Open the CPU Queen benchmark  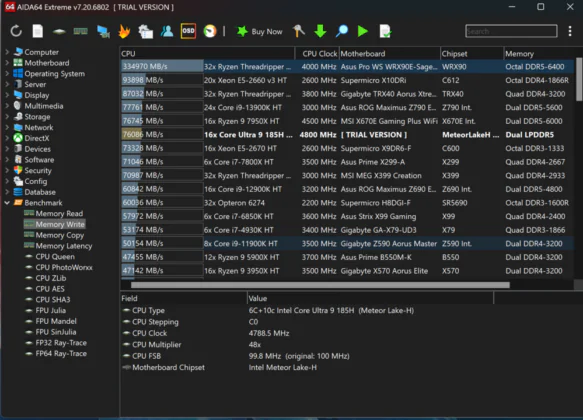tap(50, 257)
